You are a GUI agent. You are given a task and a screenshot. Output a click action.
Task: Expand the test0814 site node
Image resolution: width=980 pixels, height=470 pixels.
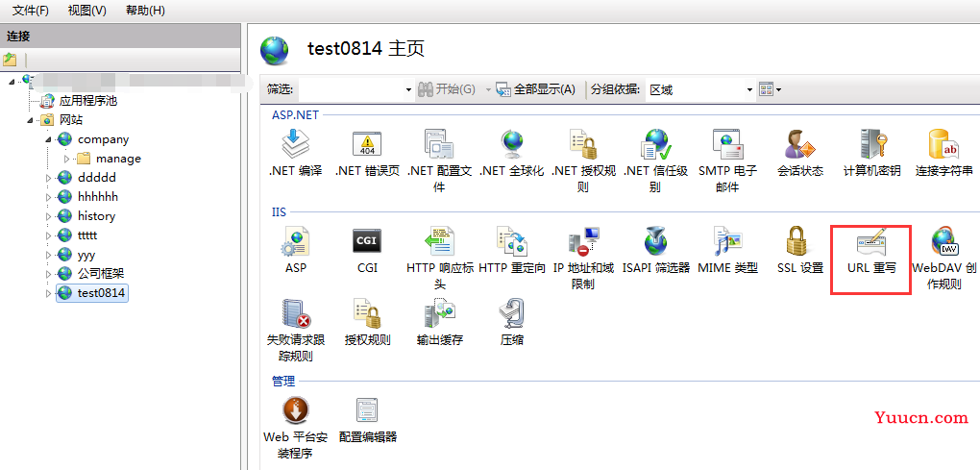[x=49, y=293]
